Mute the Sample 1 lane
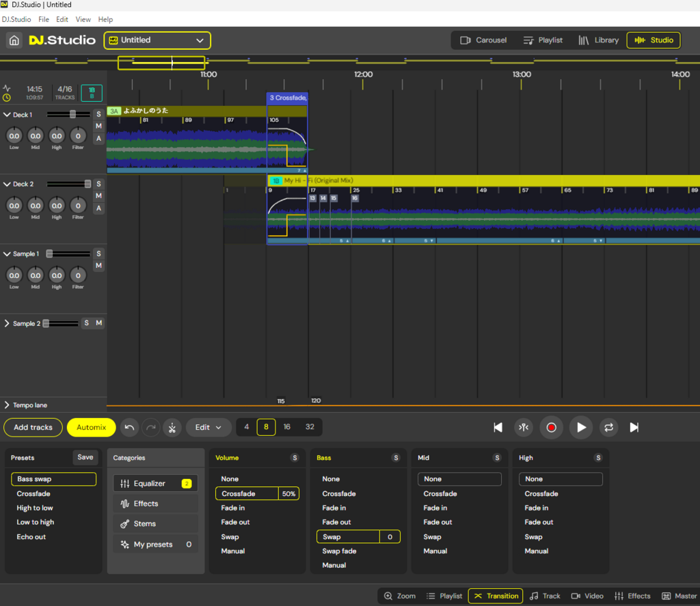Image resolution: width=700 pixels, height=606 pixels. click(x=98, y=266)
